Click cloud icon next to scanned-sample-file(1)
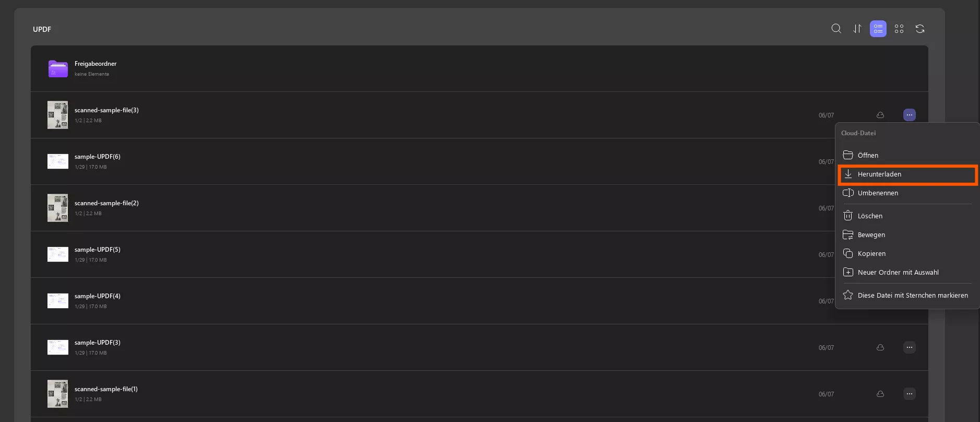Image resolution: width=980 pixels, height=422 pixels. click(880, 394)
